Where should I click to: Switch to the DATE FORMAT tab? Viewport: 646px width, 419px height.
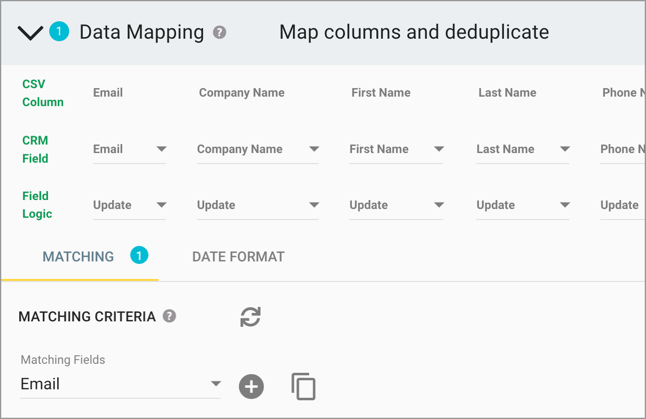click(238, 257)
